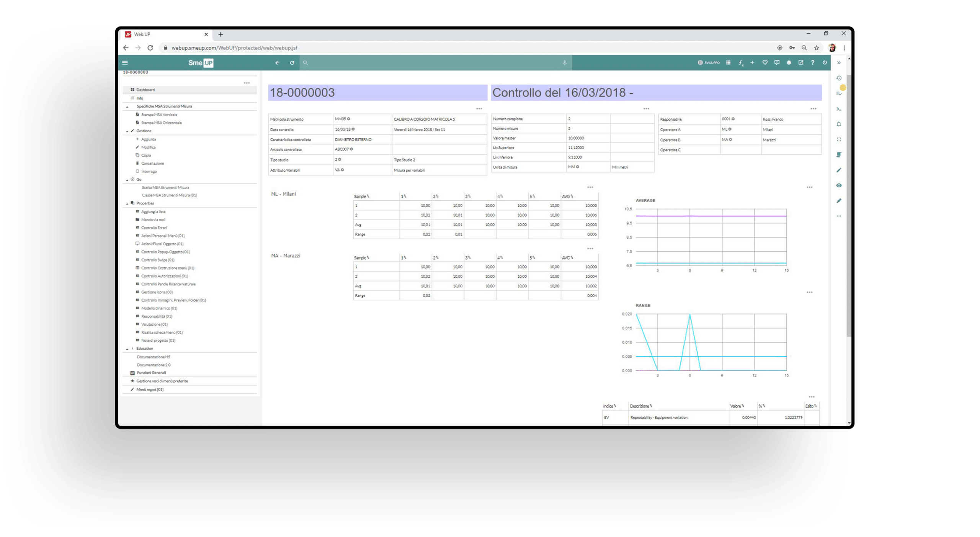980x537 pixels.
Task: Select Dashboard in the left menu
Action: point(145,90)
